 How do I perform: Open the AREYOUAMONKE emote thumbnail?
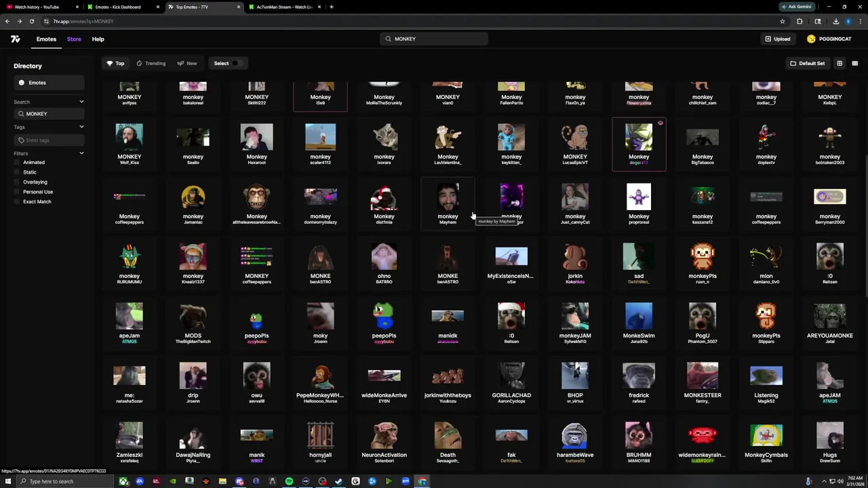830,317
